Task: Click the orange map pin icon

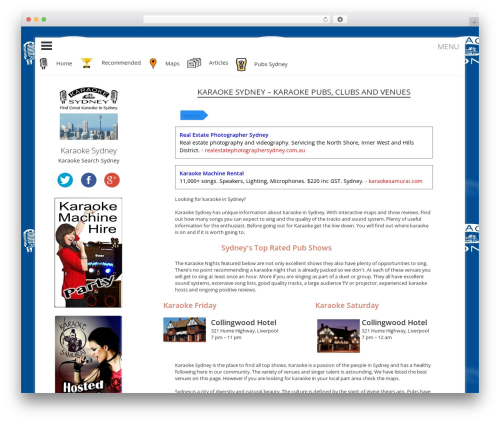Action: pyautogui.click(x=153, y=63)
